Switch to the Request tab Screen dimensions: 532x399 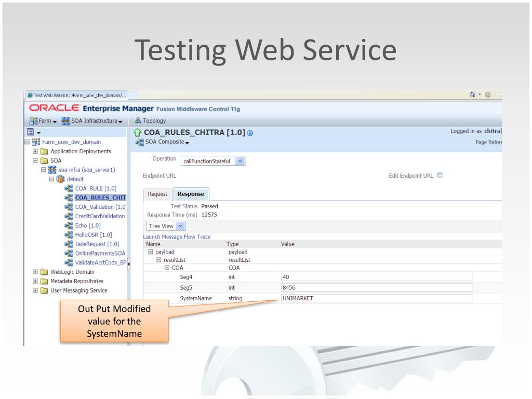(x=157, y=194)
